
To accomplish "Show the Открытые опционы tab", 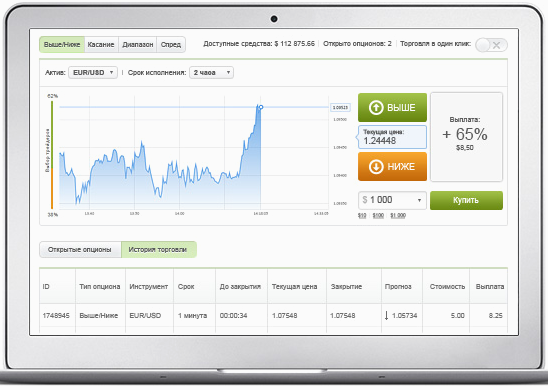I will click(80, 250).
